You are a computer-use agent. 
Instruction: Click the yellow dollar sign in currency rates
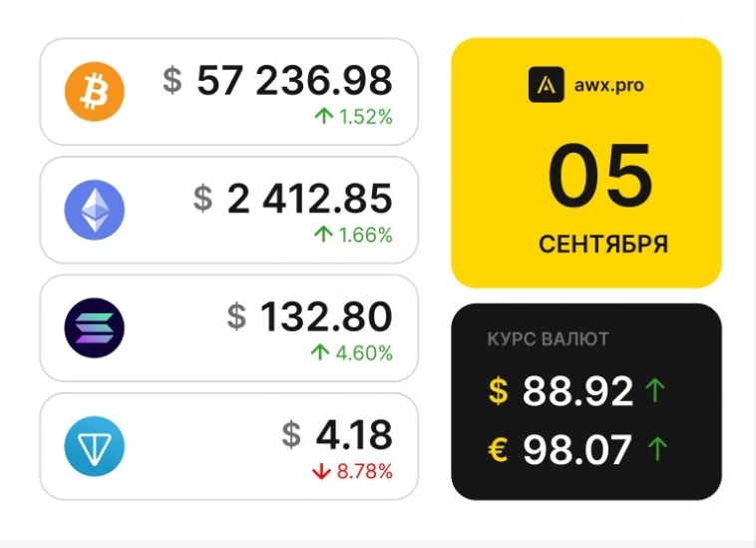tap(498, 391)
